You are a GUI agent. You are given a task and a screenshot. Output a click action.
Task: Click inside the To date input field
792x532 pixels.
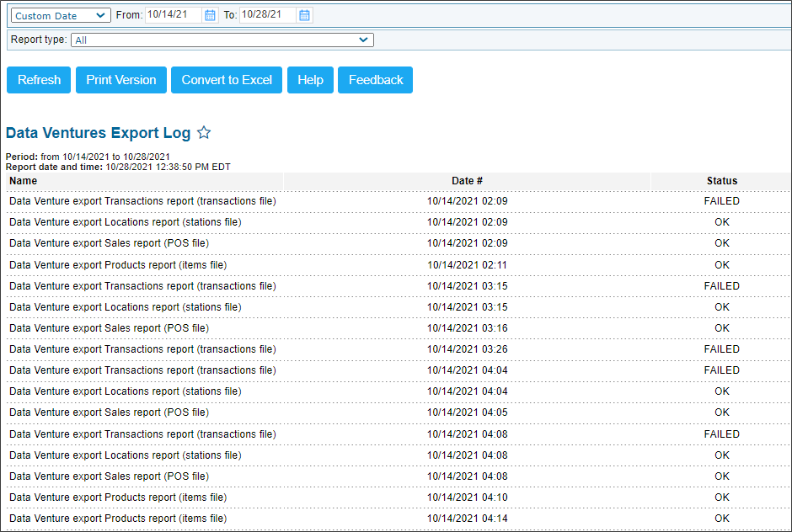[x=270, y=14]
